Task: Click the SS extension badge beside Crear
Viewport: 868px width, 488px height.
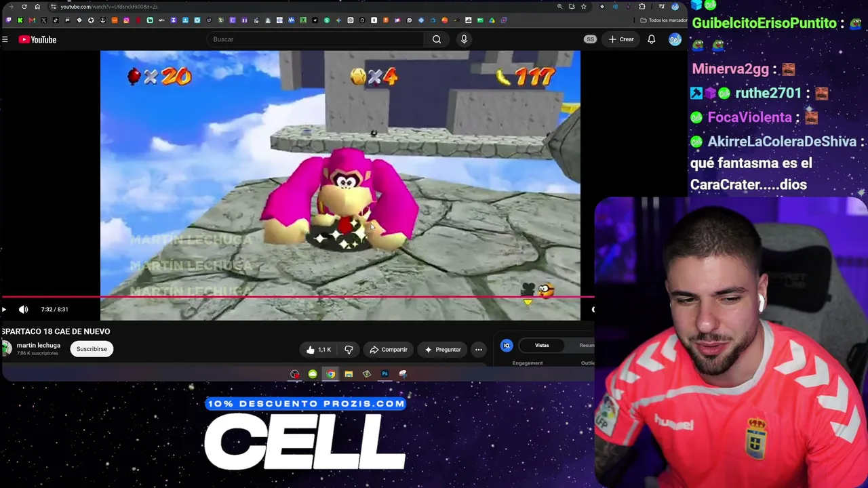Action: pyautogui.click(x=590, y=39)
